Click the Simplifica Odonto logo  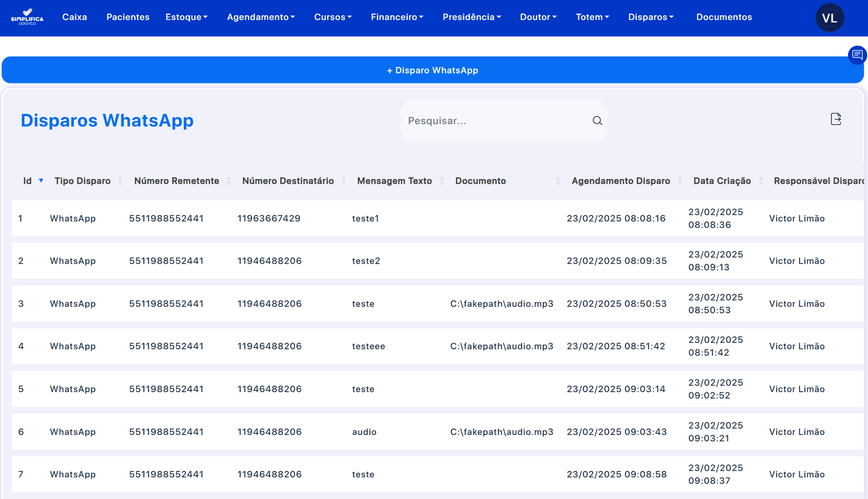(x=27, y=17)
